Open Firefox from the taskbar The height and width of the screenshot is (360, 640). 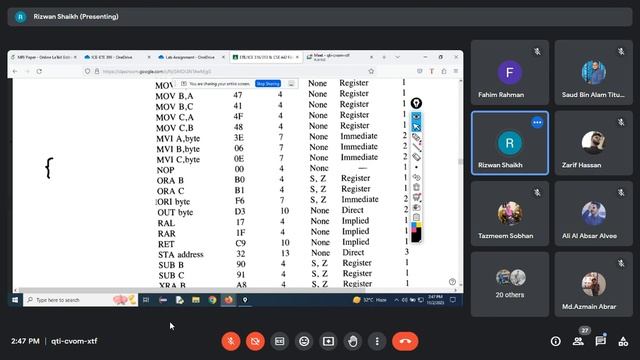point(229,300)
